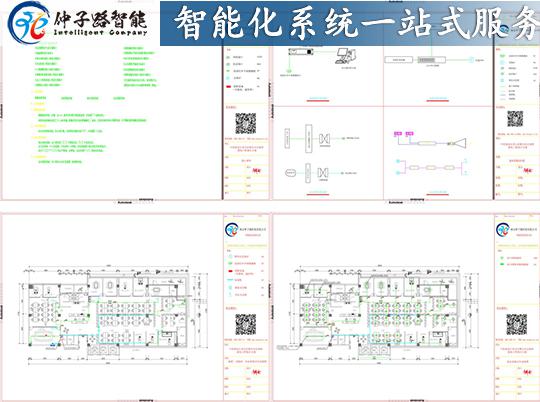Screen dimensions: 540x402
Task: Click the QR code on the bottom-left floor plan sheet
Action: (x=246, y=324)
